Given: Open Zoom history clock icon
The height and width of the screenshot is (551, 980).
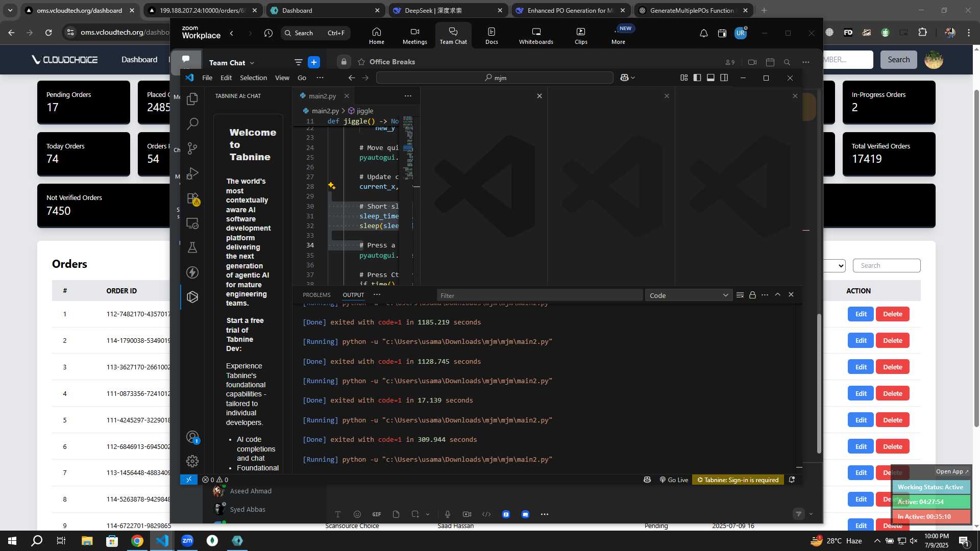Looking at the screenshot, I should coord(268,33).
